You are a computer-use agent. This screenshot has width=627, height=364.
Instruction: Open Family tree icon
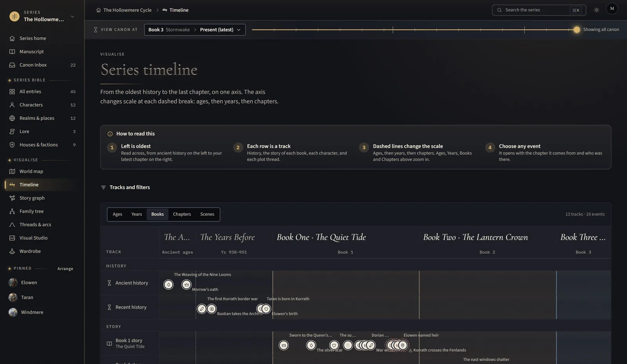point(12,211)
